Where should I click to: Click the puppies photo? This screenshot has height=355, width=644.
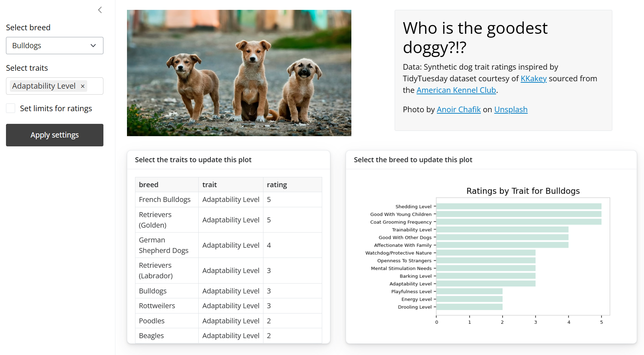pos(239,73)
